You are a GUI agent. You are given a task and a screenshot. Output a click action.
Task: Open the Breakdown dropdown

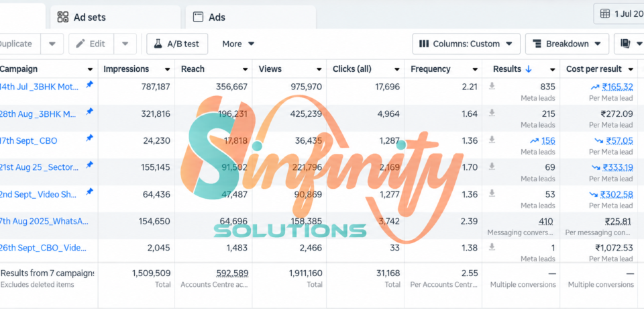pyautogui.click(x=567, y=44)
